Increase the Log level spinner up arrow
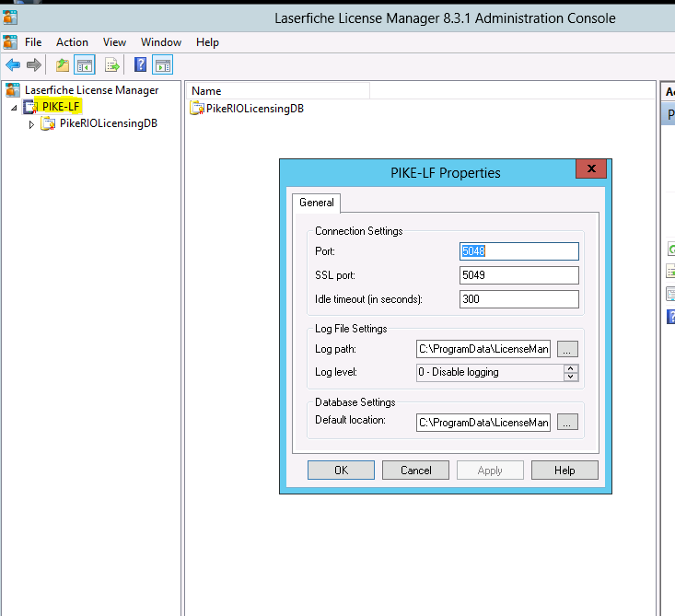 tap(571, 368)
